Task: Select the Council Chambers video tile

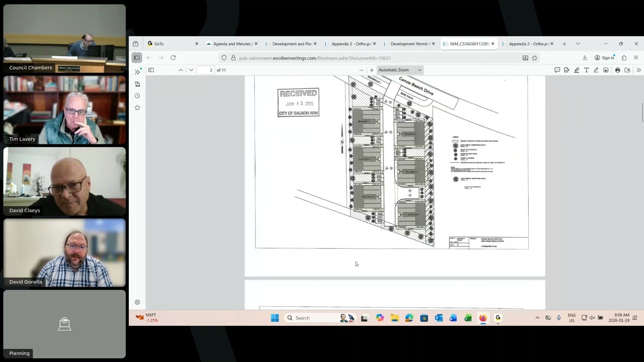Action: coord(64,39)
